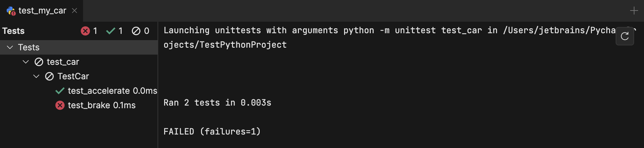Toggle the passed tests filter checkmark

tap(111, 31)
